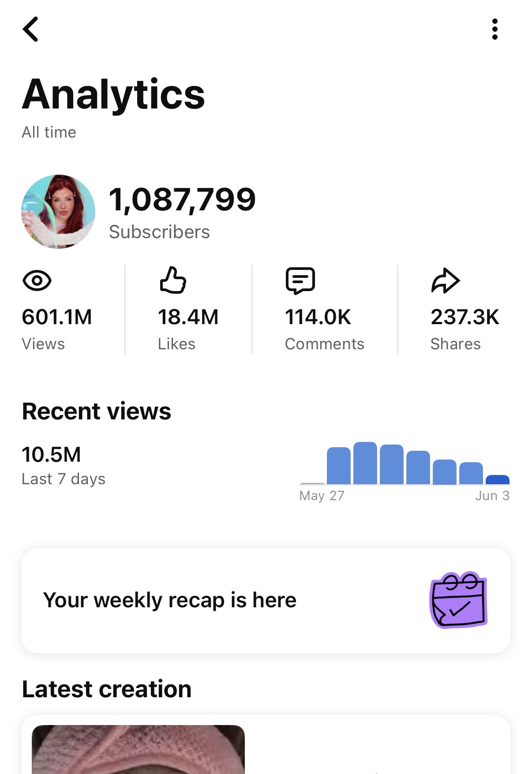
Task: Tap the 'Recent views' heading
Action: click(97, 411)
